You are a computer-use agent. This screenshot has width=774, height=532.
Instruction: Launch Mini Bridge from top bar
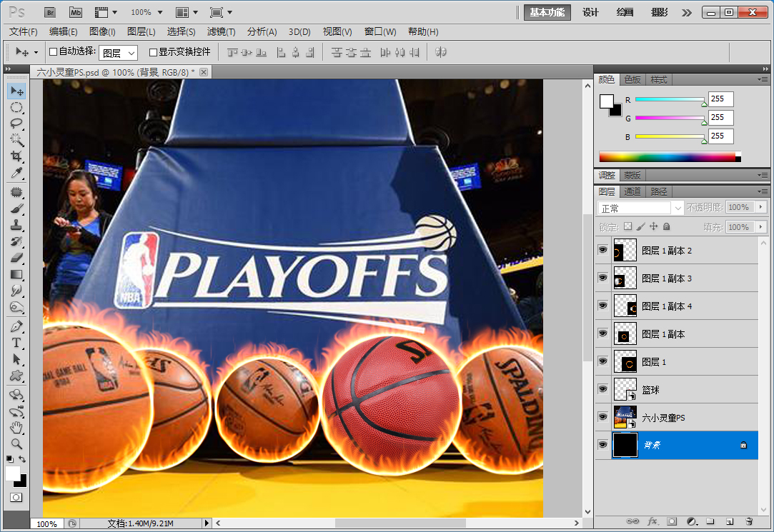[x=76, y=12]
